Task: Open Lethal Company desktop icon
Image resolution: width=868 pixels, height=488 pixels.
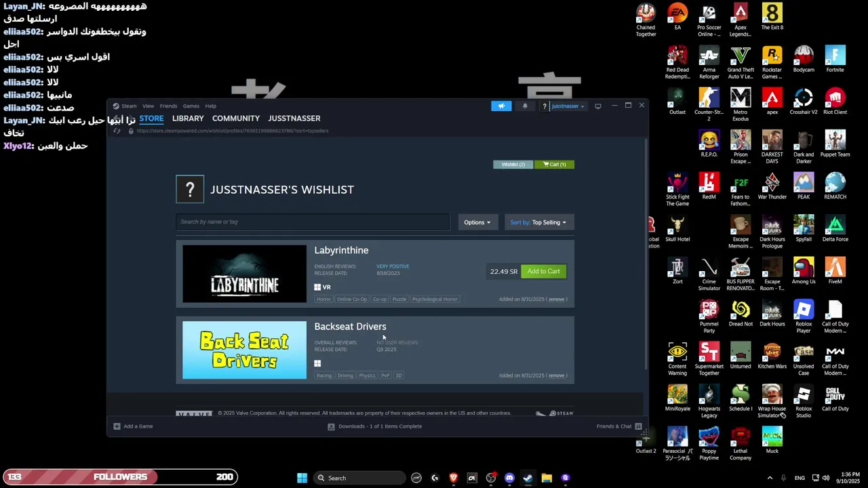Action: (x=741, y=445)
